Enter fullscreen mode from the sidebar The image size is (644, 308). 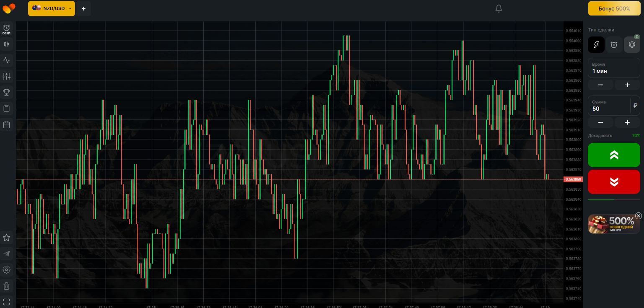pyautogui.click(x=6, y=302)
